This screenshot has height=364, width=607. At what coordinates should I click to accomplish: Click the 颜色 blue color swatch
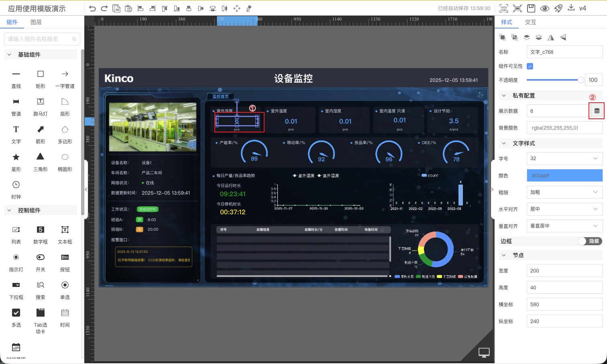[564, 175]
